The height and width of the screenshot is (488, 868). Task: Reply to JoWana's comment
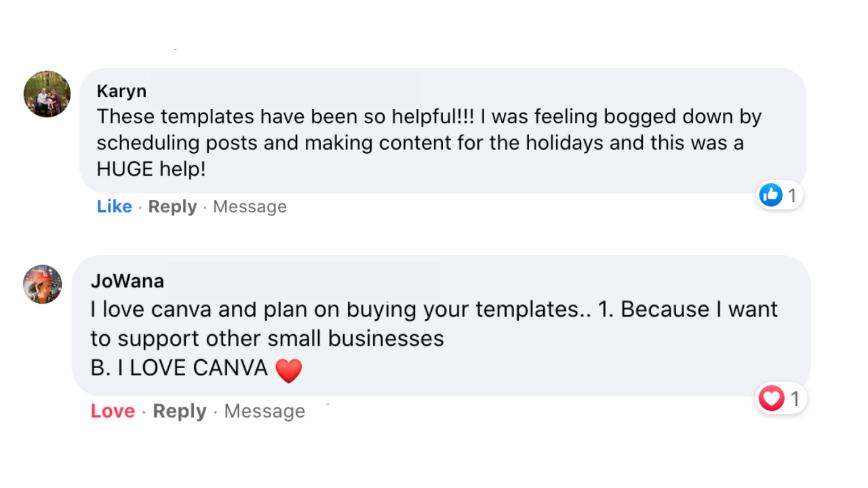coord(179,411)
